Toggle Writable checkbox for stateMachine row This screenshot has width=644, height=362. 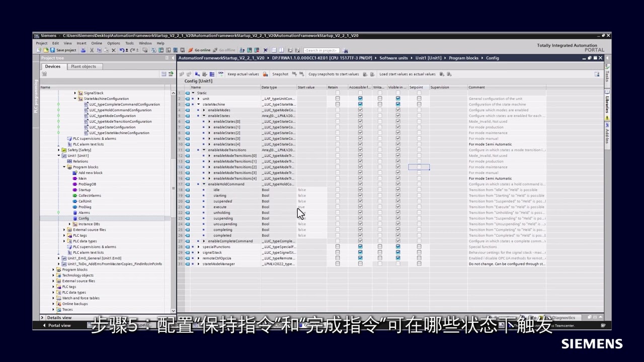click(x=380, y=104)
